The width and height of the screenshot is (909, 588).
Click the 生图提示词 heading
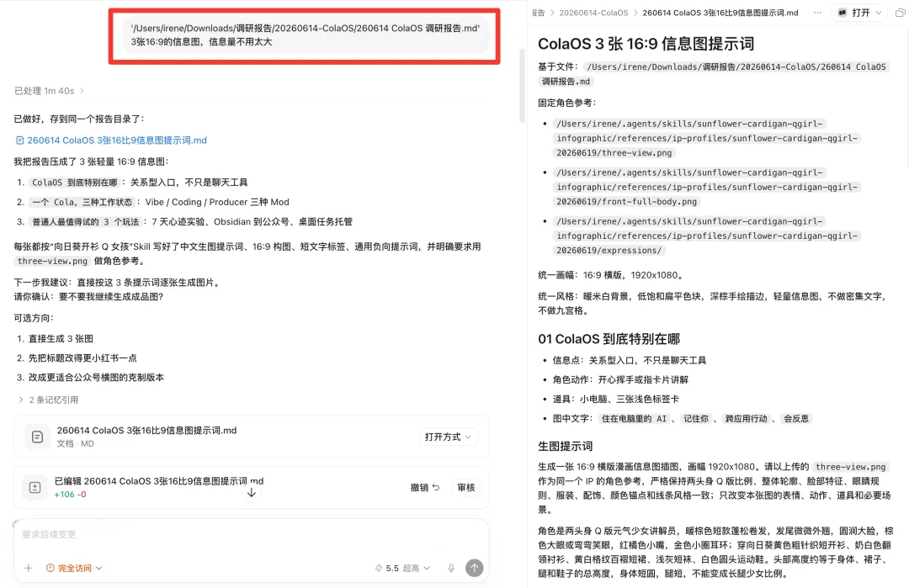[x=566, y=447]
